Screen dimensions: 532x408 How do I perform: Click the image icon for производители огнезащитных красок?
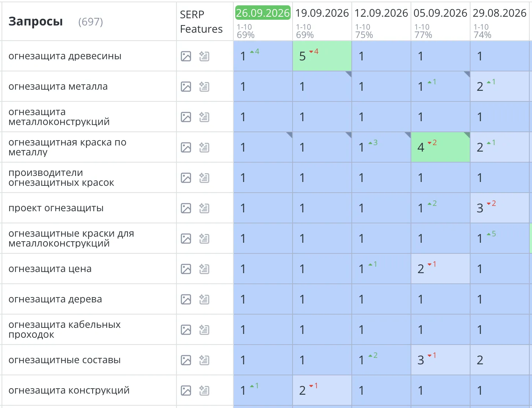pyautogui.click(x=186, y=178)
